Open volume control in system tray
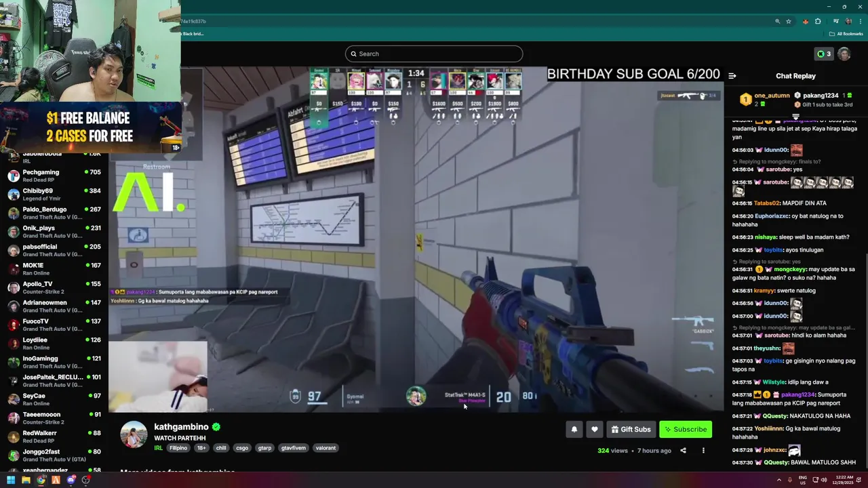Screen dimensions: 868x488 click(824, 480)
